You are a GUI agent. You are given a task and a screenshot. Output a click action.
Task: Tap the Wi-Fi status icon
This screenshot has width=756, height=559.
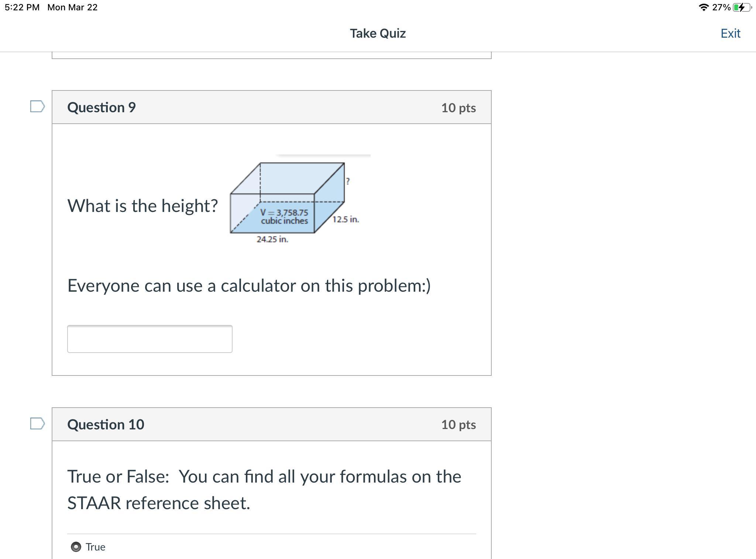[x=704, y=7]
